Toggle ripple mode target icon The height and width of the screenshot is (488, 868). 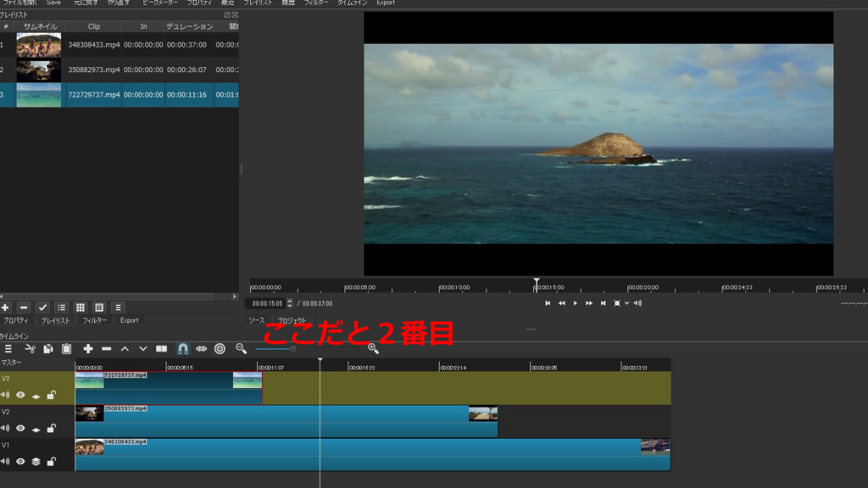(220, 348)
